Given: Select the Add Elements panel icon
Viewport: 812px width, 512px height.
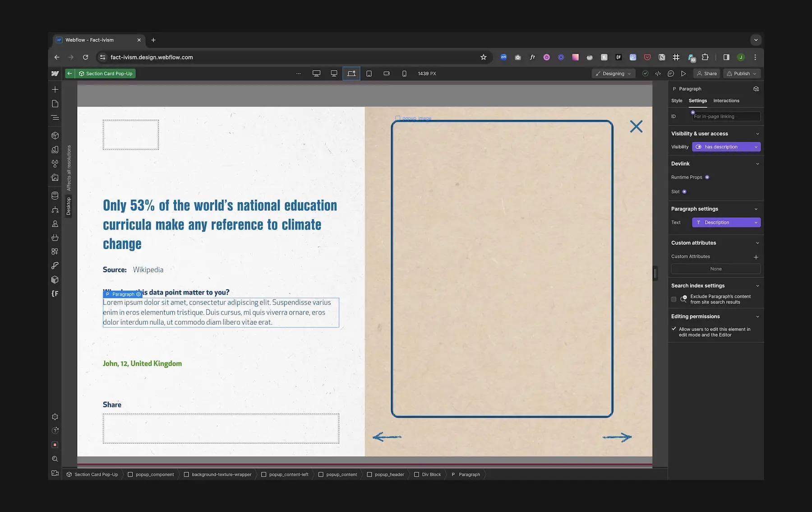Looking at the screenshot, I should (55, 89).
